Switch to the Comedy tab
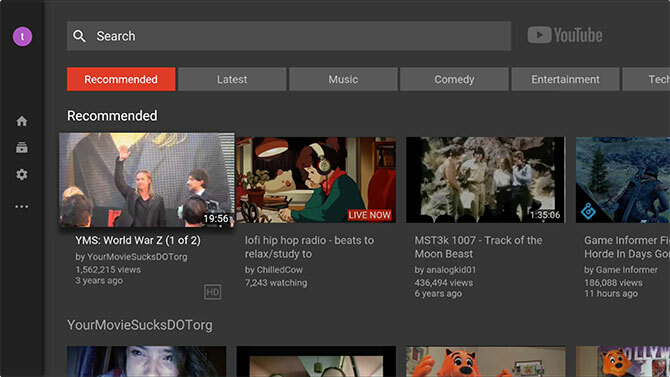Screen dimensions: 670x377 (x=454, y=79)
